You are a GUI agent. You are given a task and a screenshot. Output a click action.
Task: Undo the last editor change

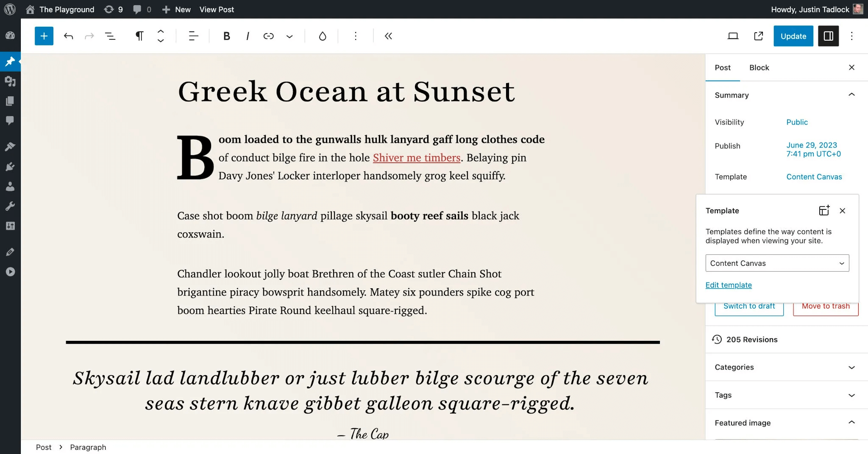pos(68,36)
